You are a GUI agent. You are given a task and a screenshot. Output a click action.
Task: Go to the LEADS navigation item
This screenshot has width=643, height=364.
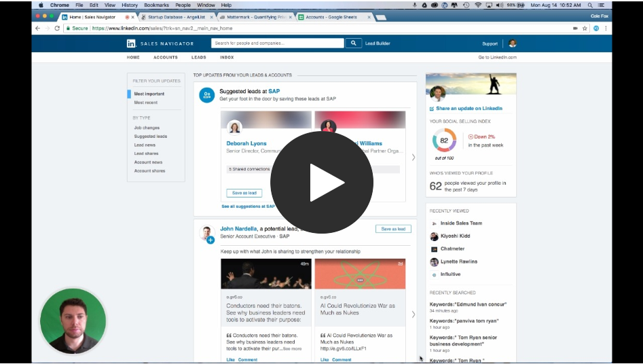tap(198, 58)
